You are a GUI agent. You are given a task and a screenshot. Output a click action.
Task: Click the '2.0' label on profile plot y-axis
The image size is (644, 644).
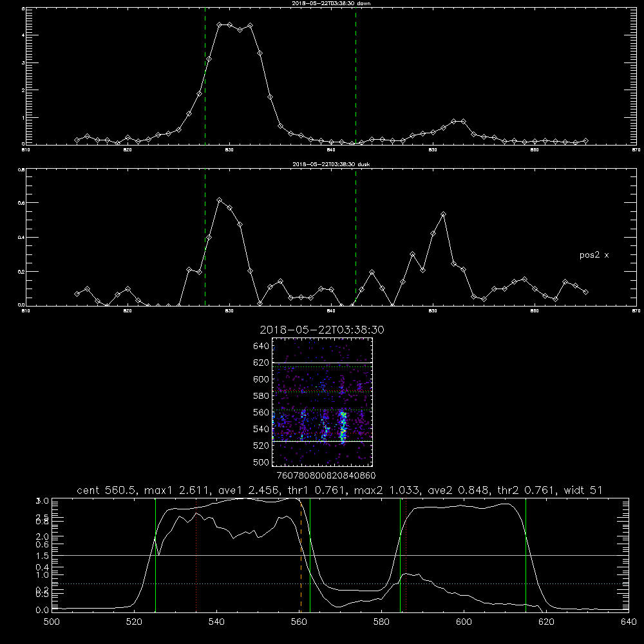[x=44, y=536]
